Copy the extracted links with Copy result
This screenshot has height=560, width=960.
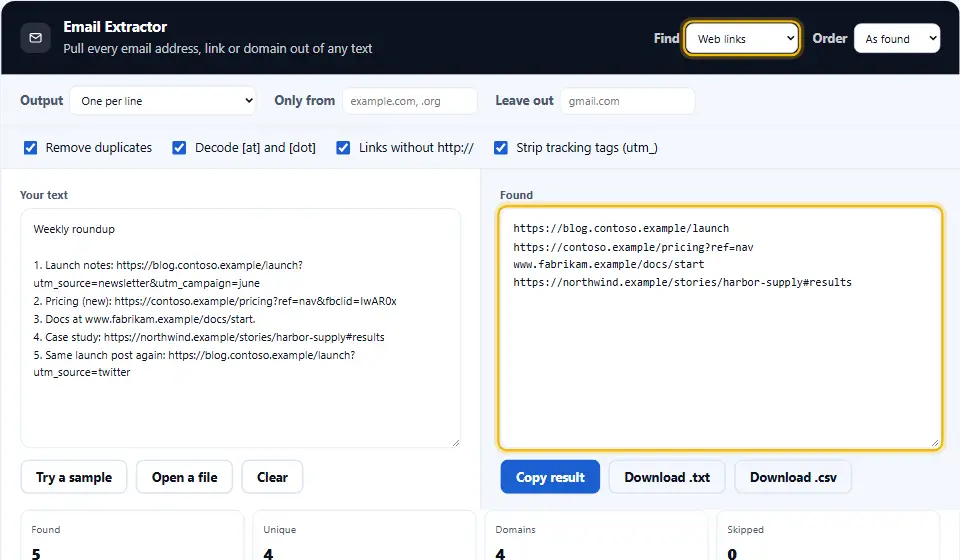[x=550, y=477]
